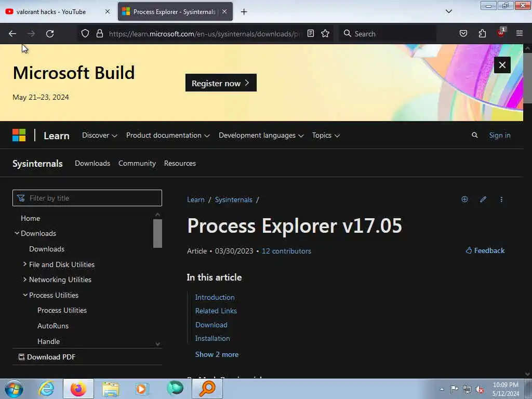Open the Pocket save icon
532x399 pixels.
[x=463, y=33]
